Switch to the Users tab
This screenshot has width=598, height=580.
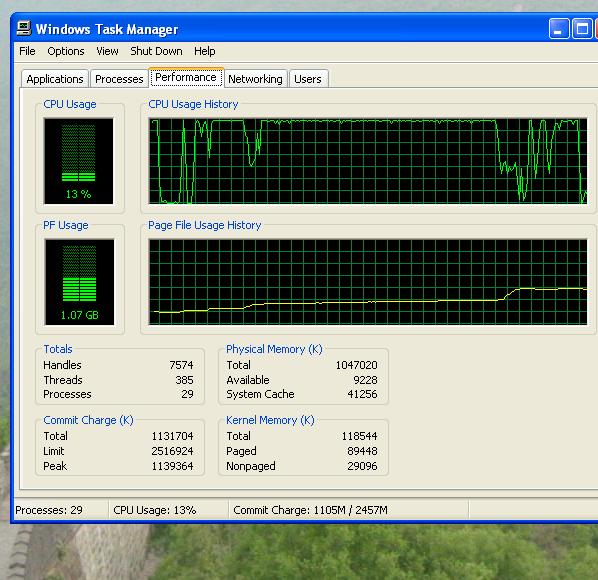click(x=308, y=79)
